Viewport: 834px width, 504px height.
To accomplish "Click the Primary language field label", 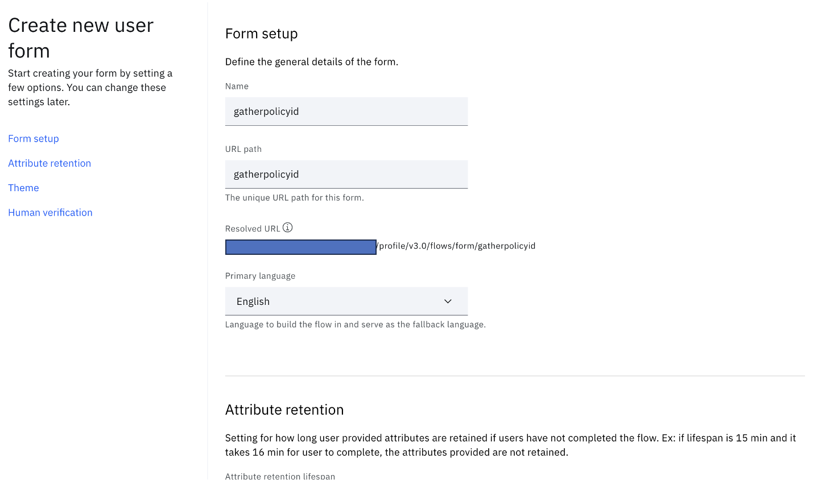I will (260, 276).
